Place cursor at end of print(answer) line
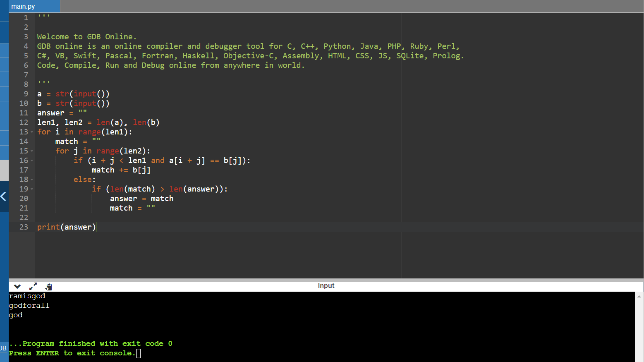This screenshot has height=362, width=644. (x=96, y=227)
